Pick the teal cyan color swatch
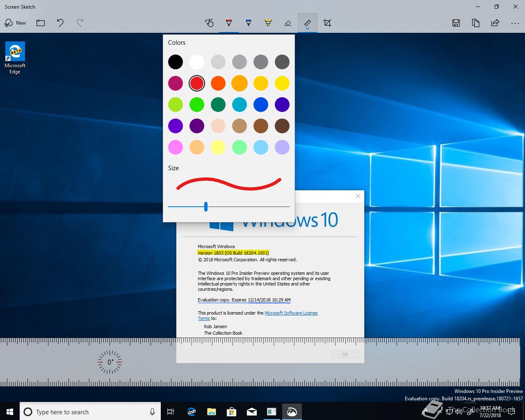 [240, 105]
